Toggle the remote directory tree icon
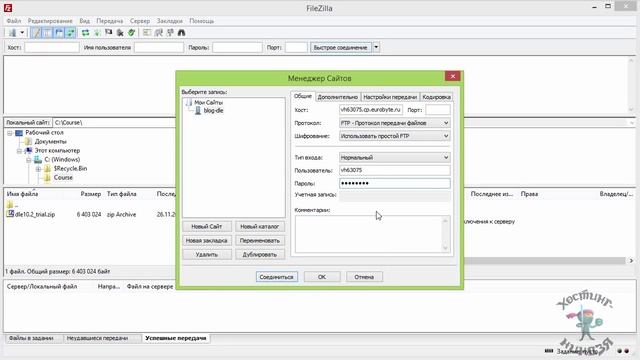Image resolution: width=640 pixels, height=360 pixels. coord(59,33)
